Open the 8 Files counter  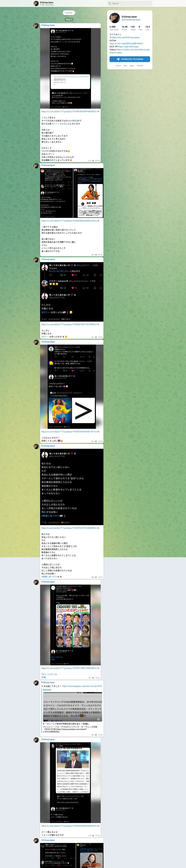(140, 28)
